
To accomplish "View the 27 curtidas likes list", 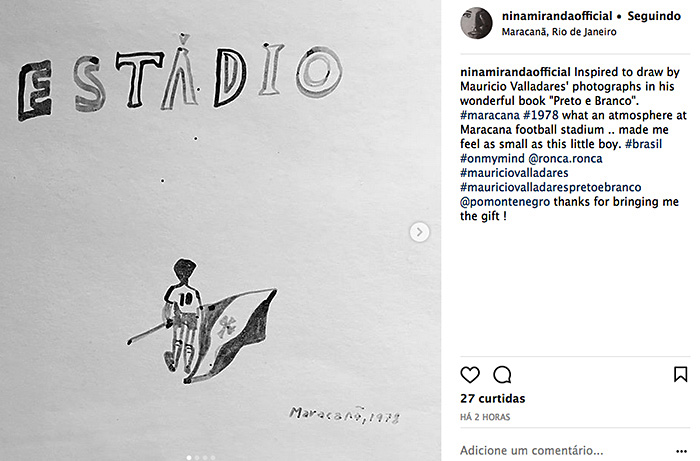I will tap(493, 399).
